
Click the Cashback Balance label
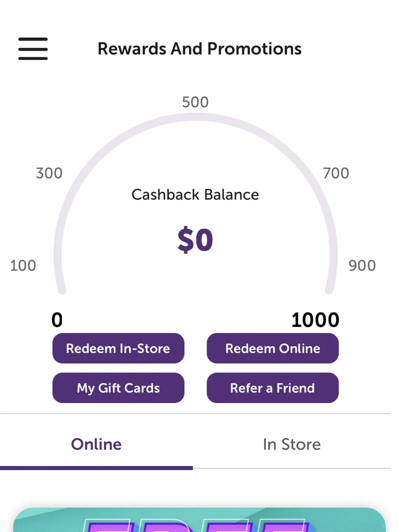(195, 195)
